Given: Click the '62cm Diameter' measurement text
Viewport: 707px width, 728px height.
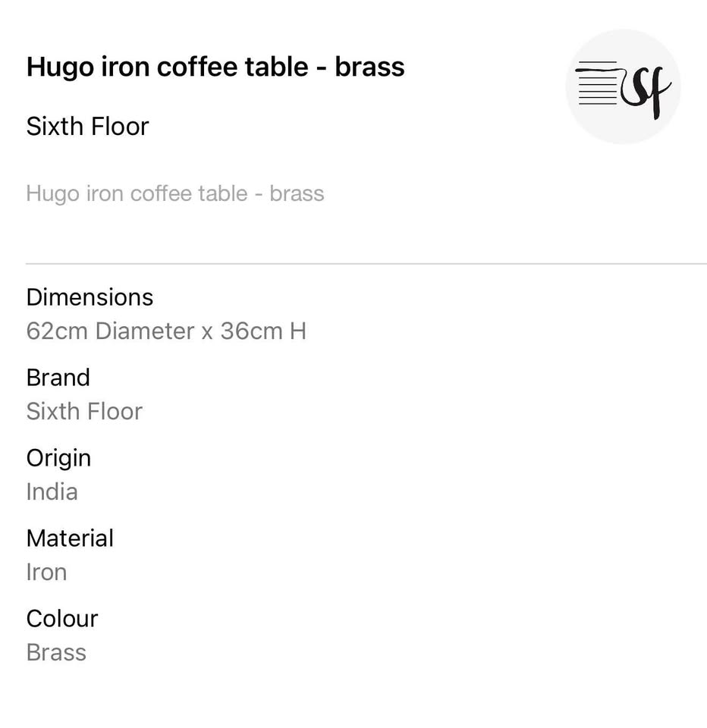Looking at the screenshot, I should click(111, 331).
